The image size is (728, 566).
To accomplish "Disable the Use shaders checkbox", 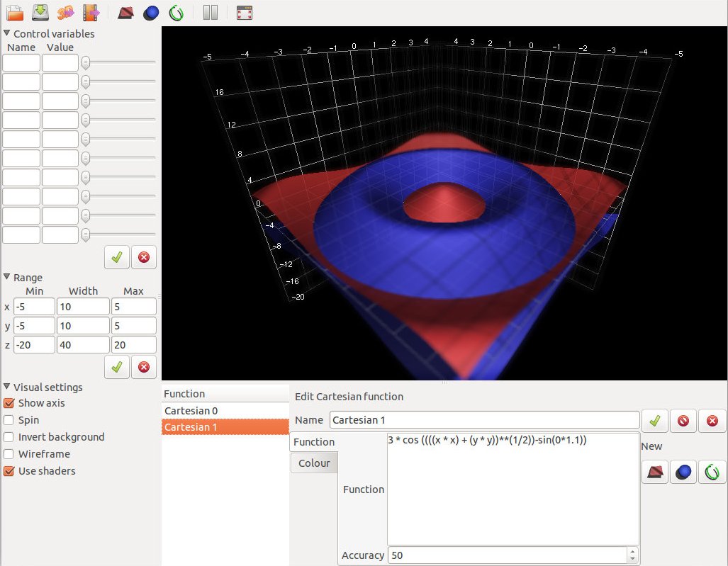I will point(9,471).
